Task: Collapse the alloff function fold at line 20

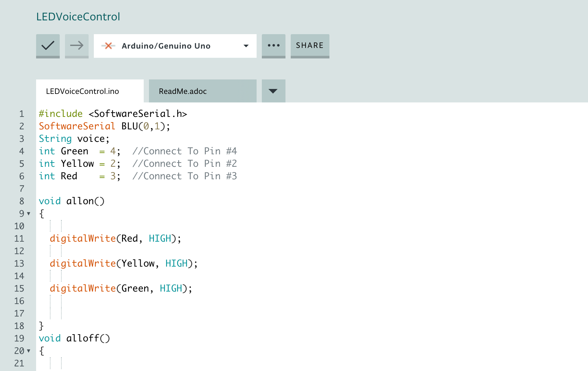Action: (x=29, y=351)
